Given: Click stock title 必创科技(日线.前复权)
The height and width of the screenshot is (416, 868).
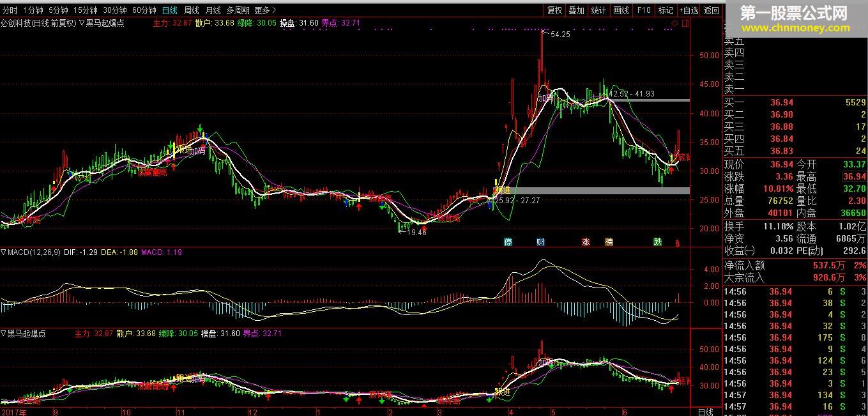Looking at the screenshot, I should coord(38,22).
